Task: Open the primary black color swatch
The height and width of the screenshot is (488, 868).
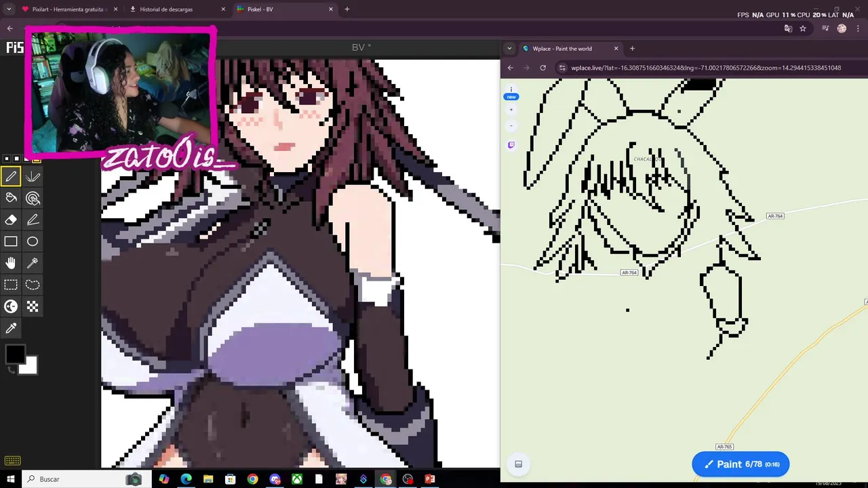Action: 15,354
